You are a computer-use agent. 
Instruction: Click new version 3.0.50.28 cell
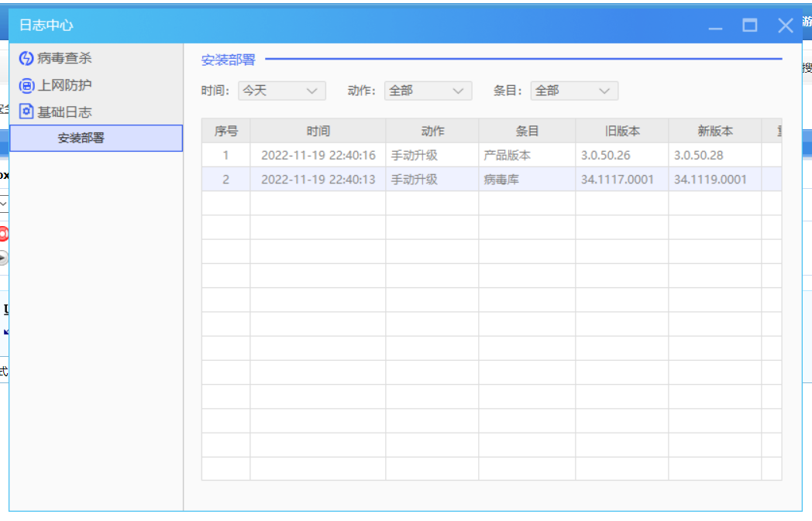pos(715,155)
